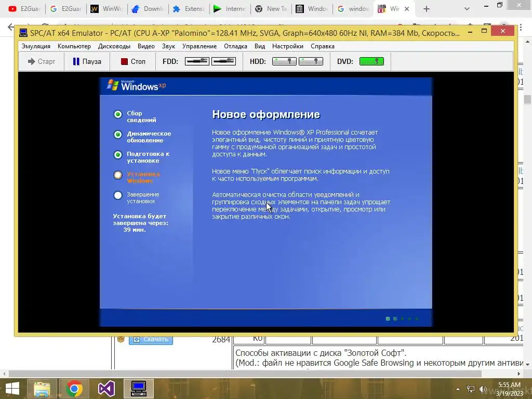Open the Управление menu

[199, 46]
